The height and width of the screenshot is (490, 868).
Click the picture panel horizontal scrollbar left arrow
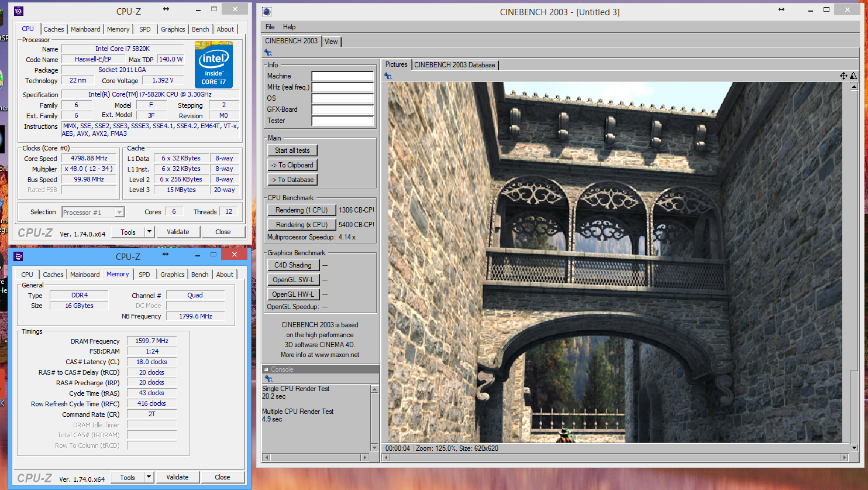pyautogui.click(x=385, y=457)
